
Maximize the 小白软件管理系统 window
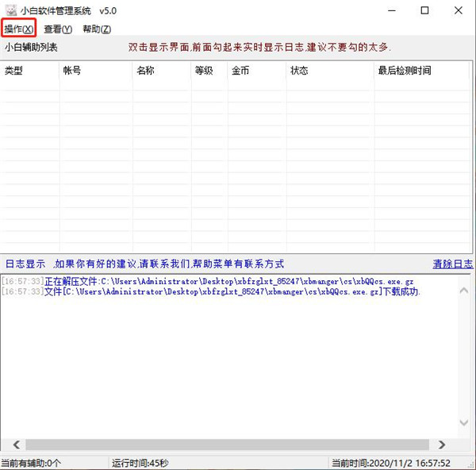point(424,10)
